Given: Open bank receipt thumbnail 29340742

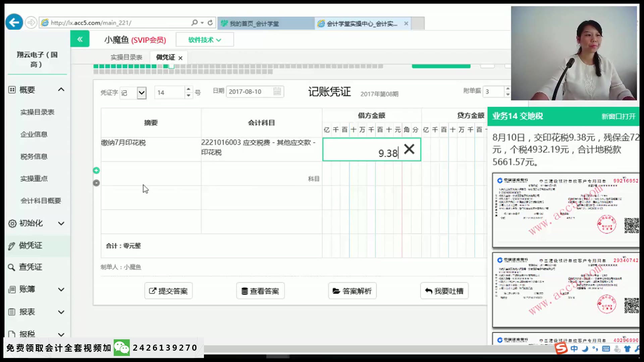Looking at the screenshot, I should pos(566,290).
